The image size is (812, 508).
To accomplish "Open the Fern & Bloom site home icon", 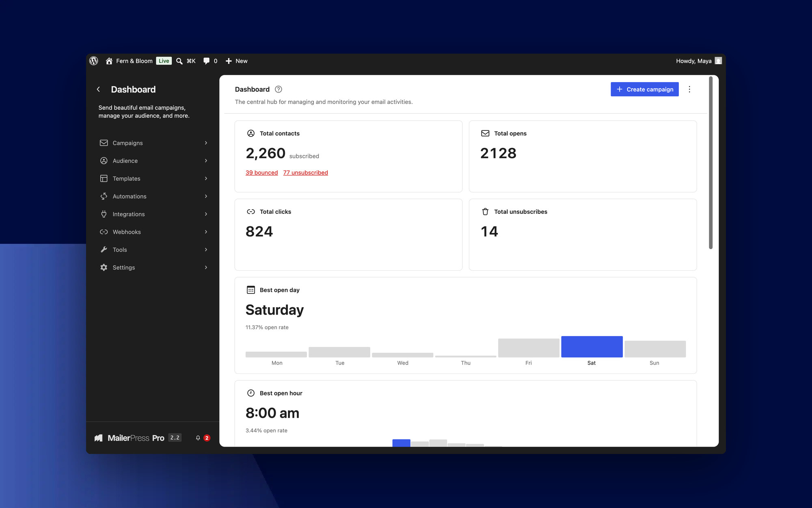I will (109, 61).
